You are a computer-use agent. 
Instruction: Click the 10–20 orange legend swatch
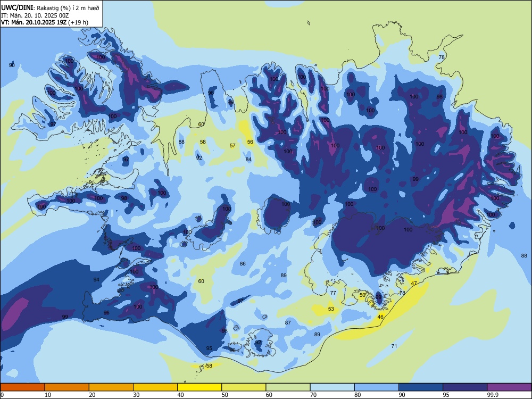(67, 387)
